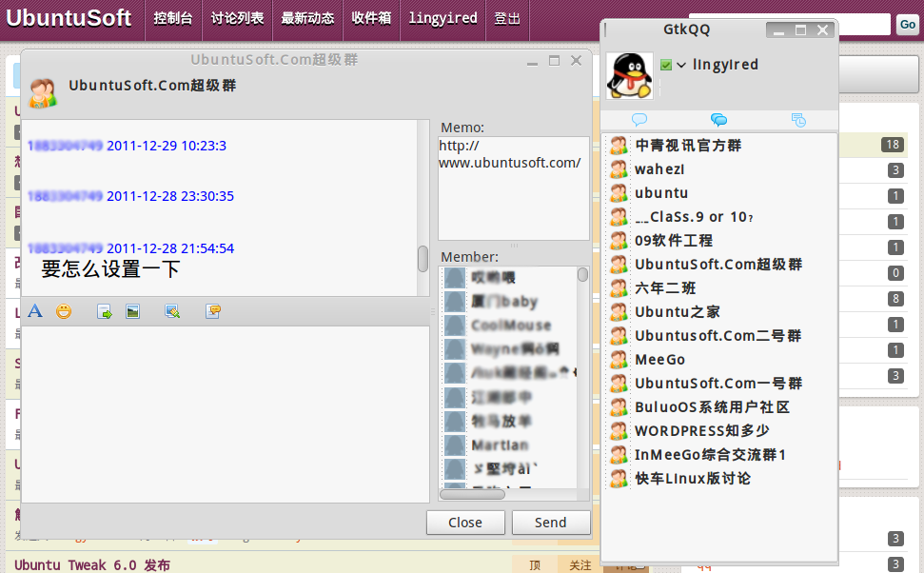The image size is (924, 573).
Task: Open 讨论列表 in the website navigation
Action: (238, 18)
